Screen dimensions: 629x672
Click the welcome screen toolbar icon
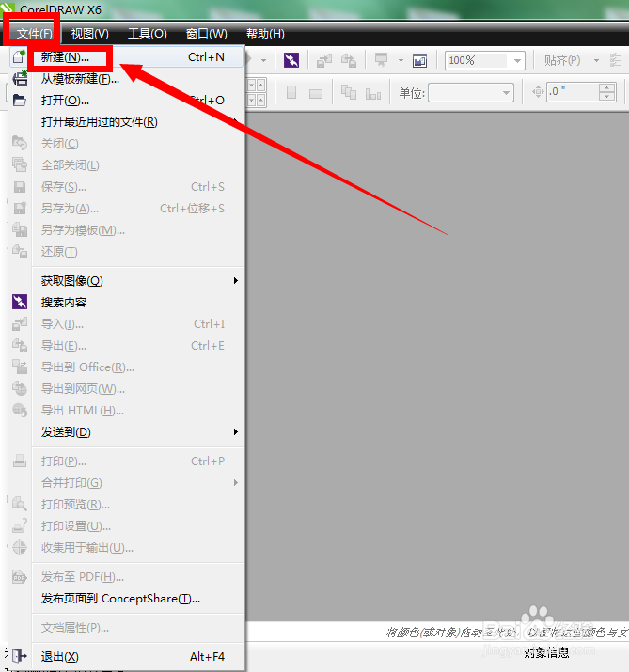pyautogui.click(x=419, y=60)
